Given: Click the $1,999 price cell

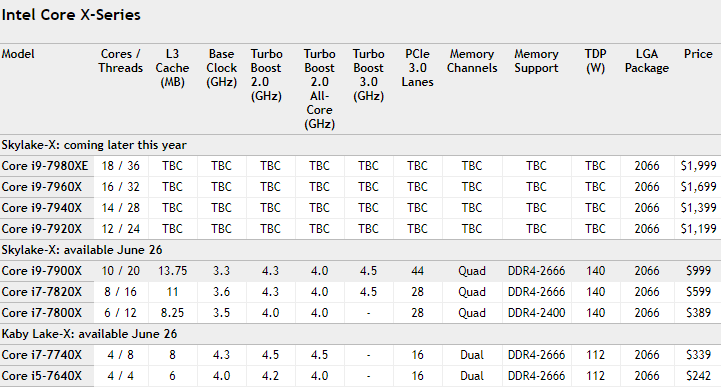Looking at the screenshot, I should (x=698, y=165).
